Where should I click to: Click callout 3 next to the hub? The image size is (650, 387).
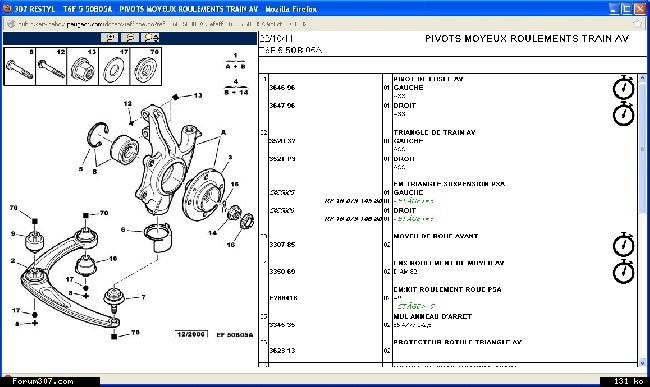tap(230, 157)
